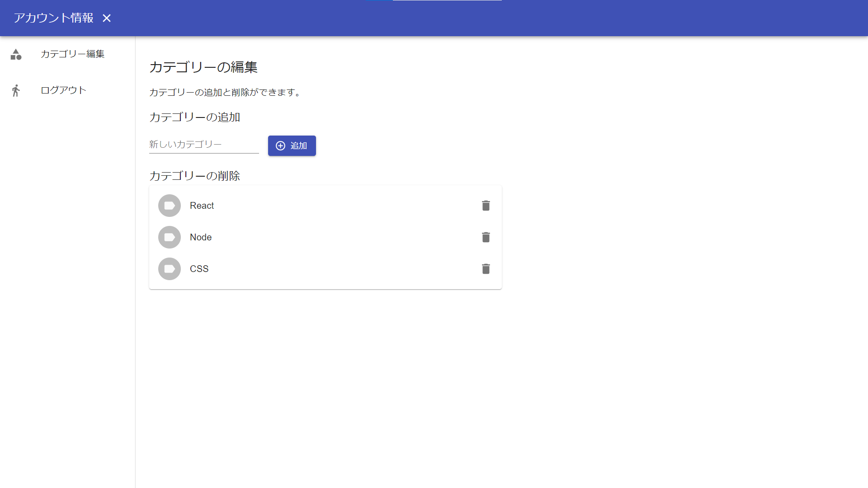Select the CSS list row
868x488 pixels.
(316, 269)
